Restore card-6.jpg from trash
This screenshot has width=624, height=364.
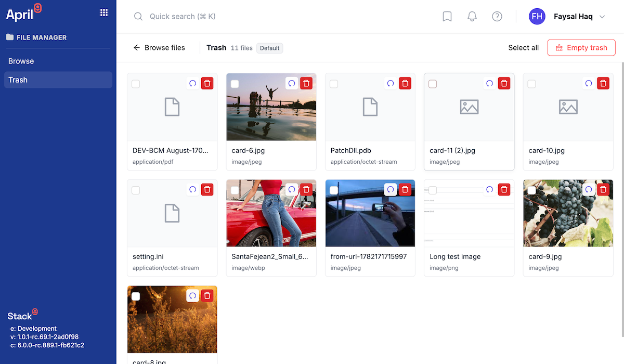click(292, 83)
